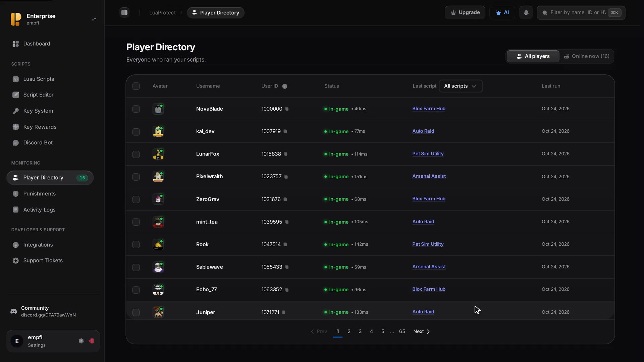Copy NovaBlade's user ID 1000000
This screenshot has width=644, height=362.
tap(287, 109)
